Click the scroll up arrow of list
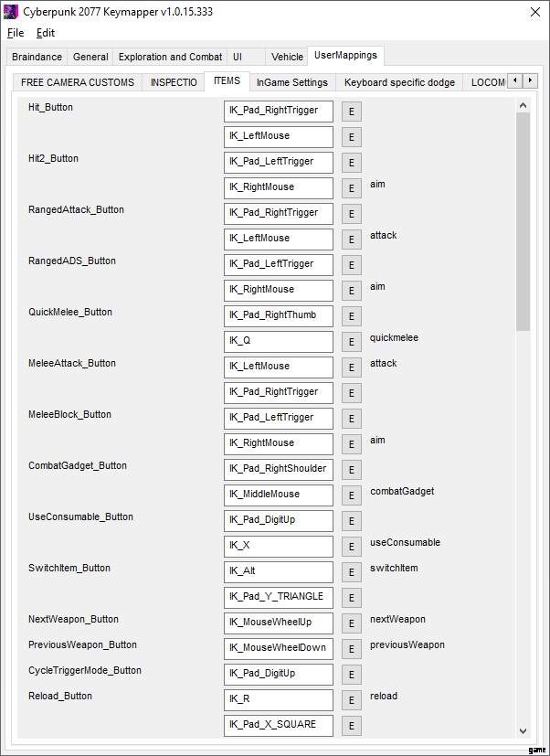 pos(524,106)
